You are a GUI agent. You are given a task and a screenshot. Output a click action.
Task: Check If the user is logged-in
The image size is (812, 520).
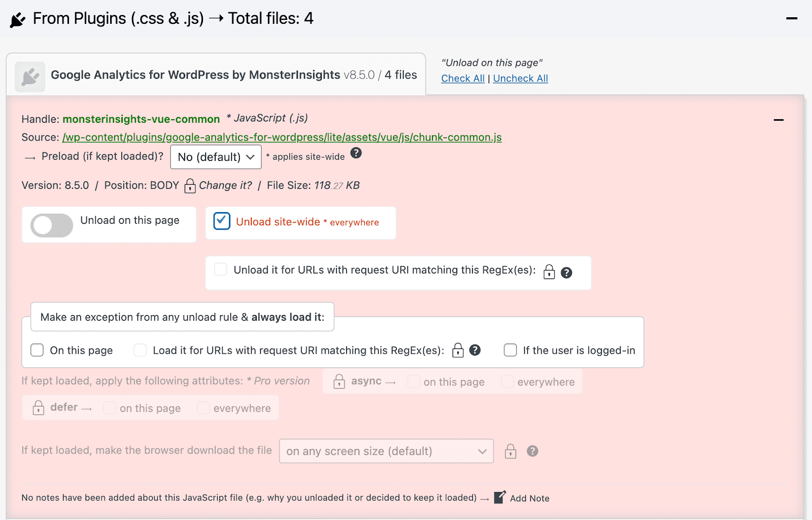(x=511, y=350)
